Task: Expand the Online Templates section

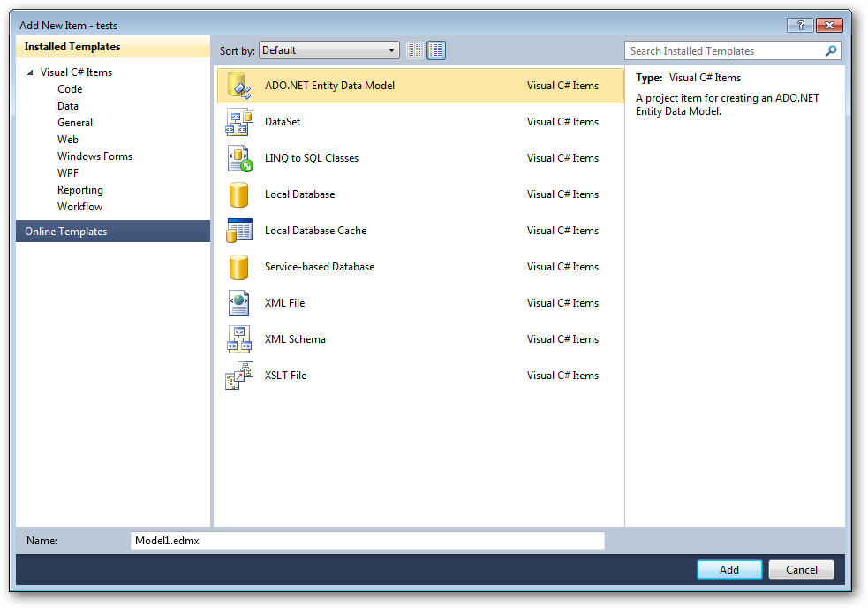Action: click(65, 232)
